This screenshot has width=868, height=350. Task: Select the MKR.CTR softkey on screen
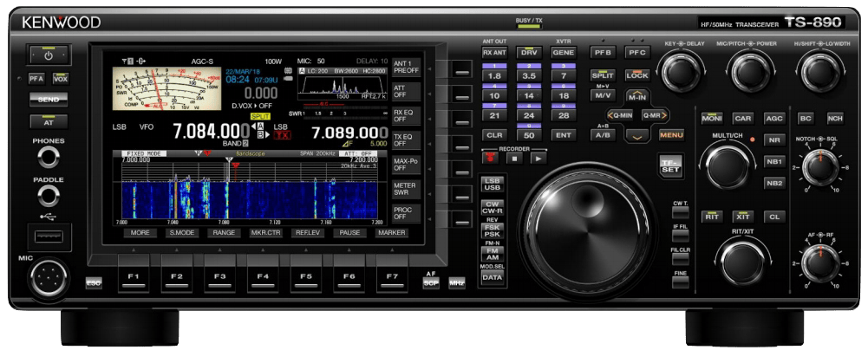coord(265,233)
